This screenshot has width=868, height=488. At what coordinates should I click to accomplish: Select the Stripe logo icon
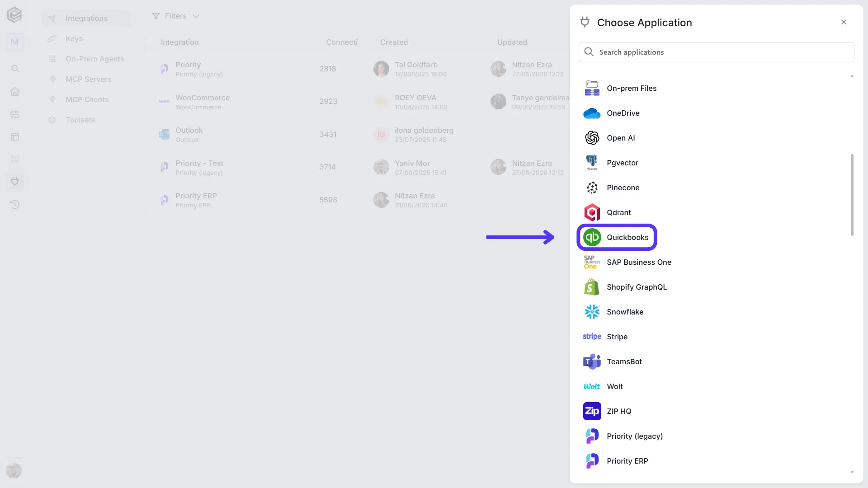pyautogui.click(x=592, y=337)
